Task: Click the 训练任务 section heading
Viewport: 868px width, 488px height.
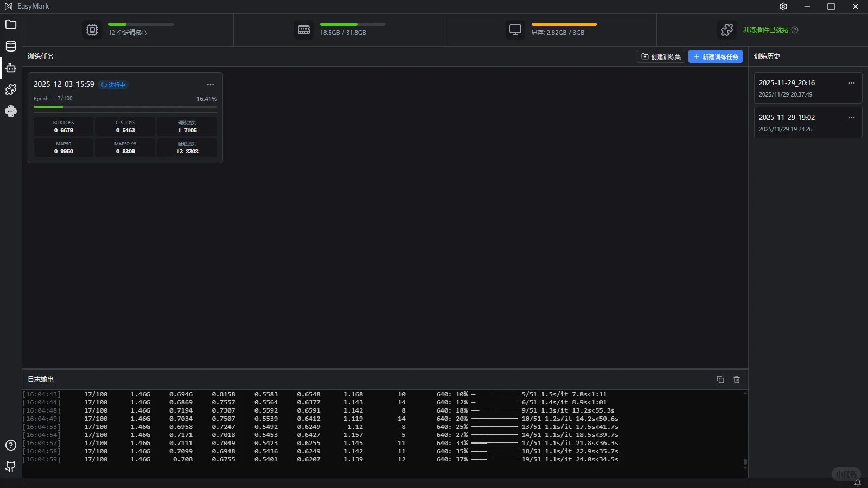Action: coord(41,56)
